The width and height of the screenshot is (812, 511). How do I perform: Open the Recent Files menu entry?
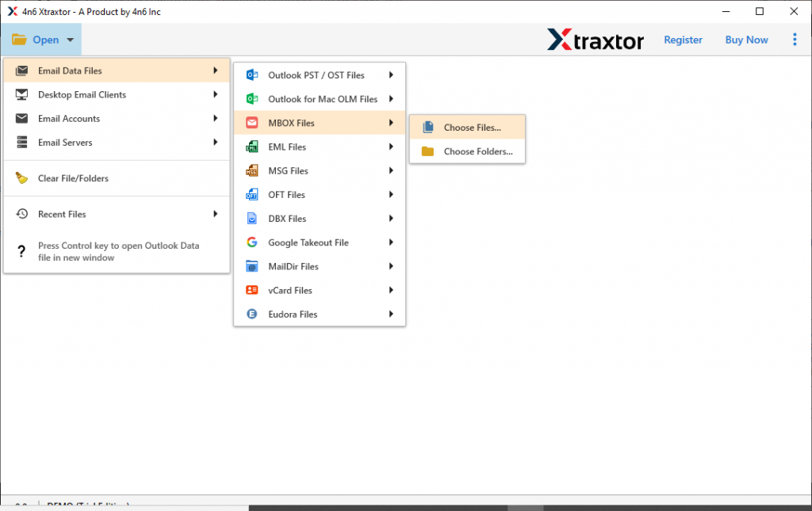[63, 213]
